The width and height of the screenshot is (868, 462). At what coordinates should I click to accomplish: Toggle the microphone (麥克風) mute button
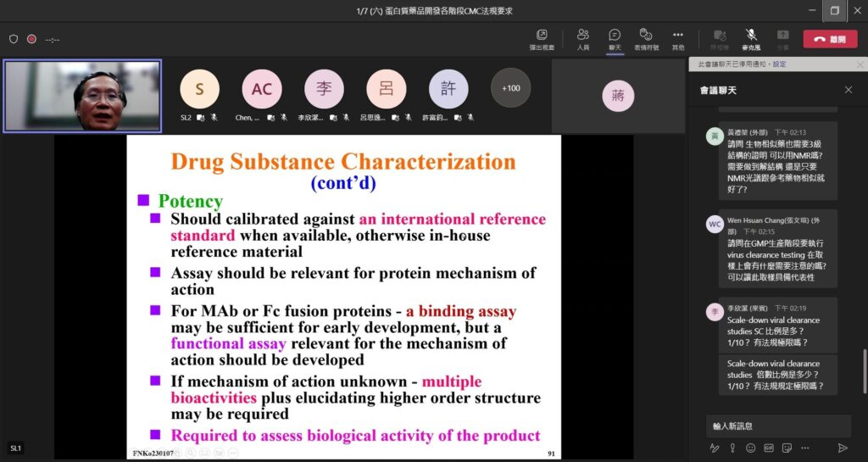tap(751, 38)
